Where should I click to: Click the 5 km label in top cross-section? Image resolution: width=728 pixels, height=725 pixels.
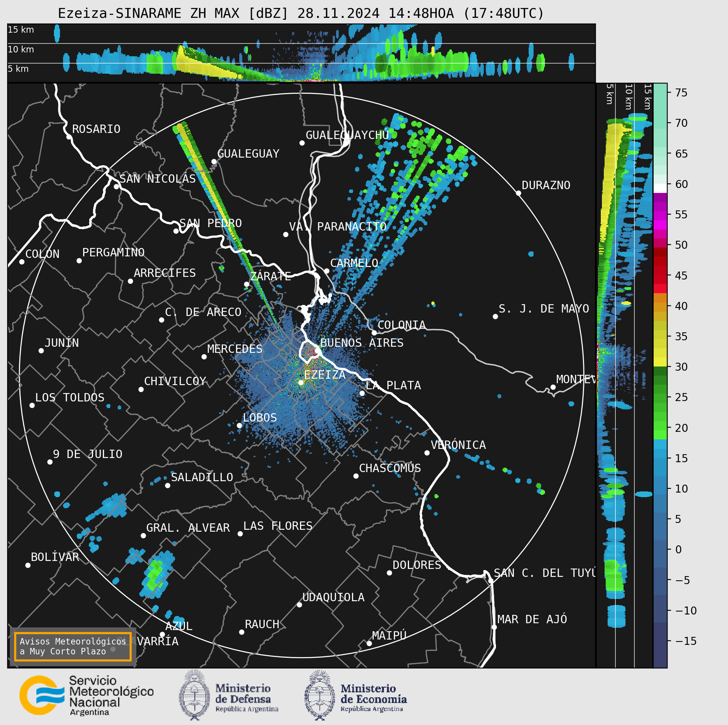point(18,69)
